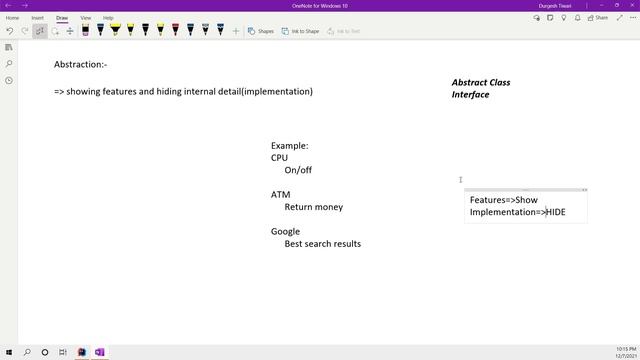The width and height of the screenshot is (640, 360).
Task: Open the Home ribbon tab
Action: [x=12, y=18]
